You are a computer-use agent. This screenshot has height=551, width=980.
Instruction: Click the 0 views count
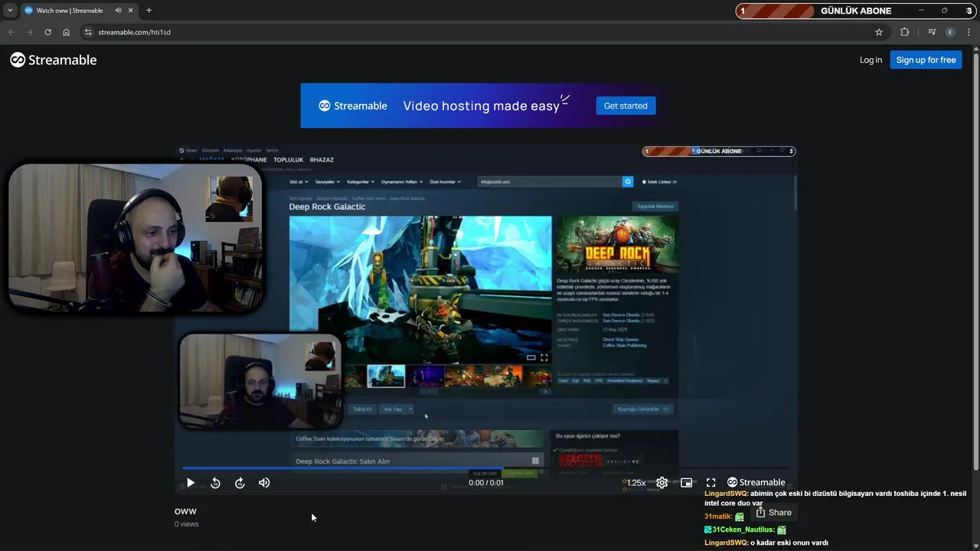pos(186,524)
